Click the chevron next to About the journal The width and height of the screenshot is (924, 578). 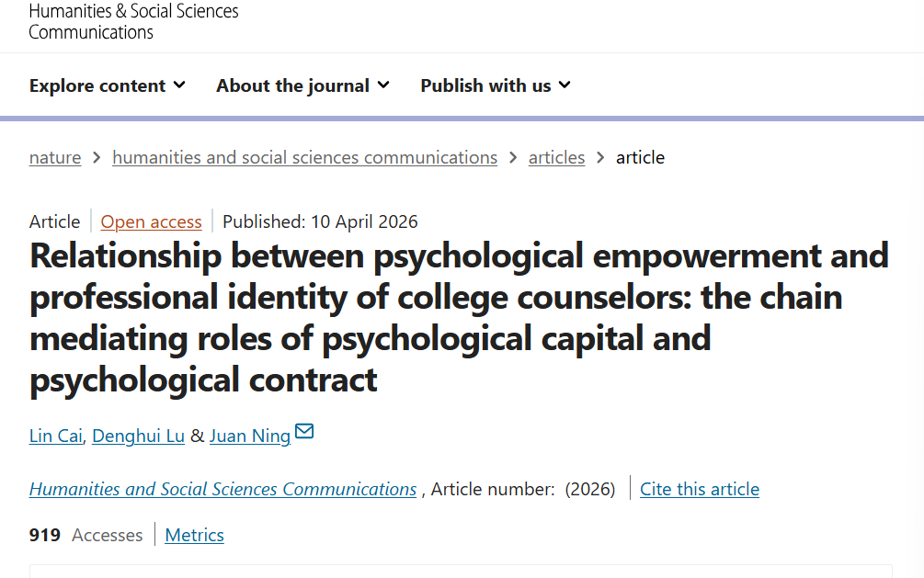click(x=383, y=85)
